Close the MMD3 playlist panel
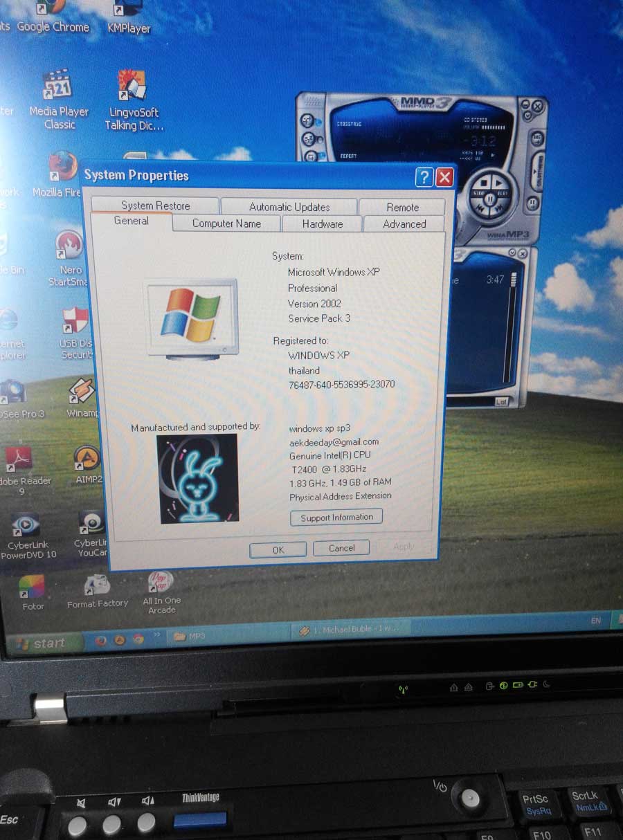The height and width of the screenshot is (840, 623). pos(523,254)
